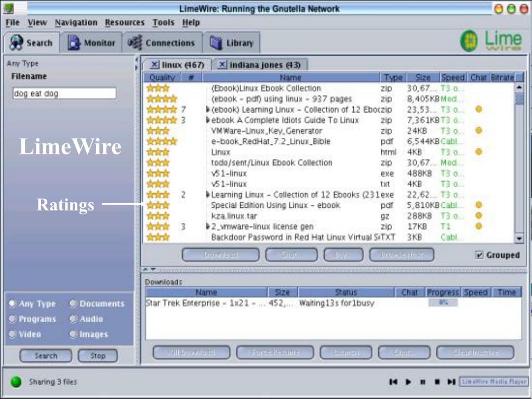
Task: Open the File menu
Action: coord(12,22)
